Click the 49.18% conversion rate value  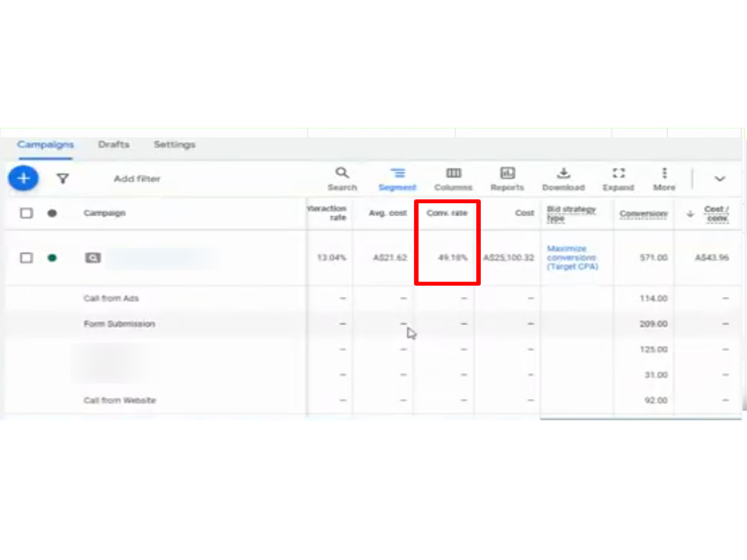(x=453, y=258)
